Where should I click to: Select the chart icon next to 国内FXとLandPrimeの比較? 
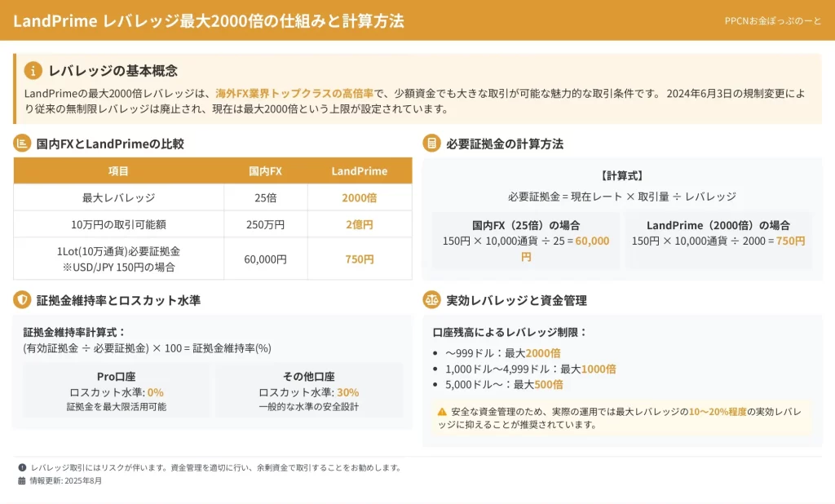(x=22, y=144)
